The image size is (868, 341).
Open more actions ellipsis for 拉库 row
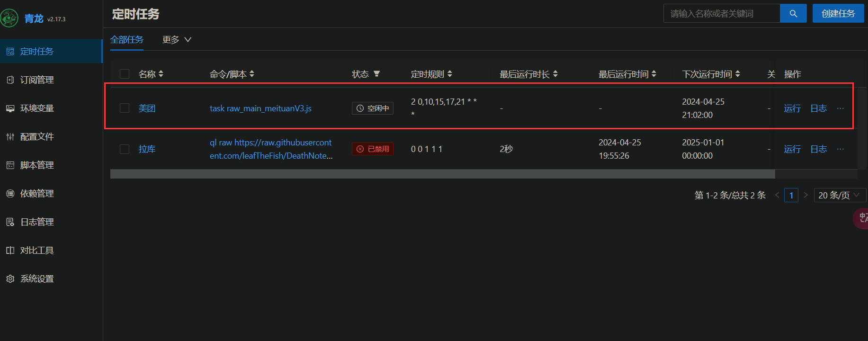[x=841, y=149]
